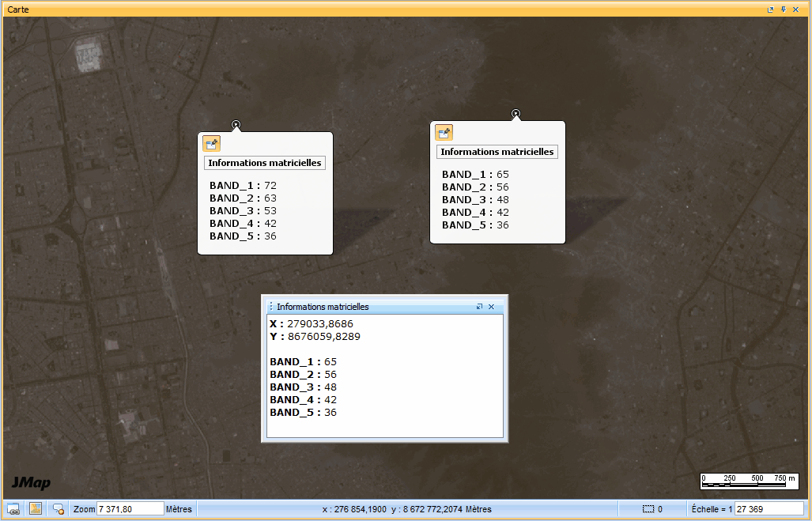Click the first status bar icon
The width and height of the screenshot is (812, 521).
(x=13, y=508)
